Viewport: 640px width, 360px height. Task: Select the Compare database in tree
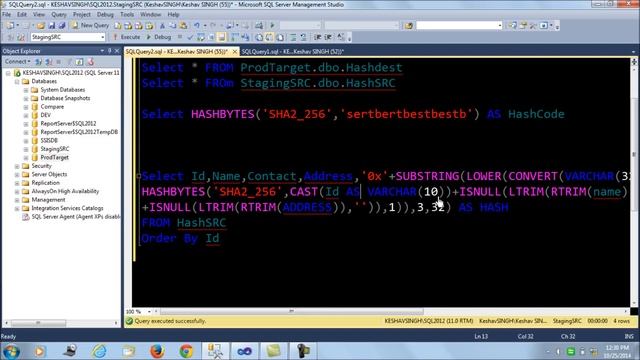point(52,107)
